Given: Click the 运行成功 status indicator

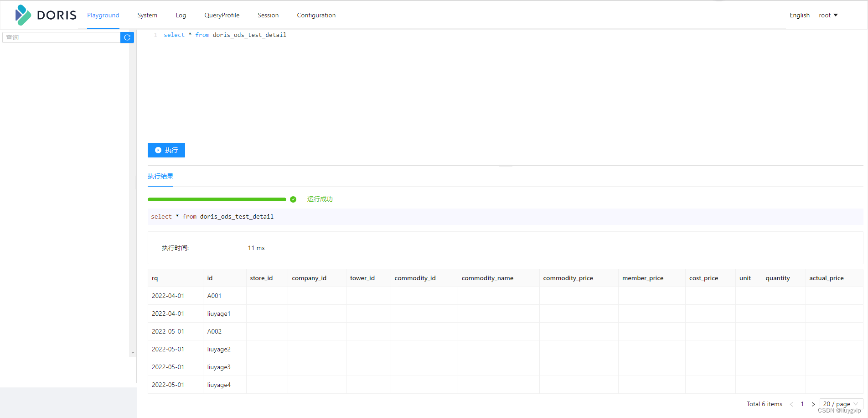Looking at the screenshot, I should (320, 199).
